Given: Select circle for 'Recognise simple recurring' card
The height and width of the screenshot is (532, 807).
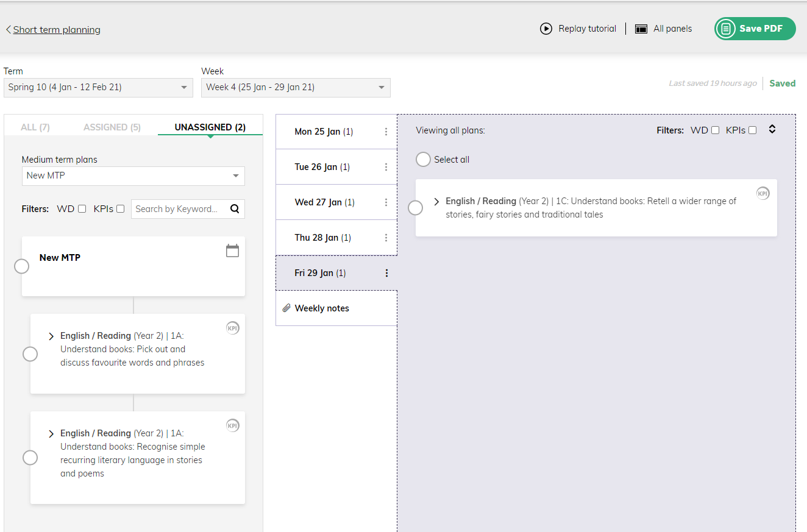Looking at the screenshot, I should (x=30, y=457).
